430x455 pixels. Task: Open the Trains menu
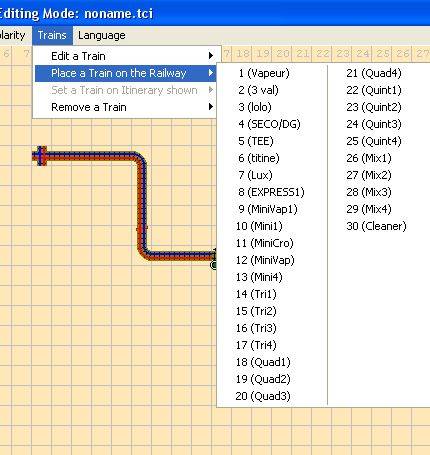(52, 35)
